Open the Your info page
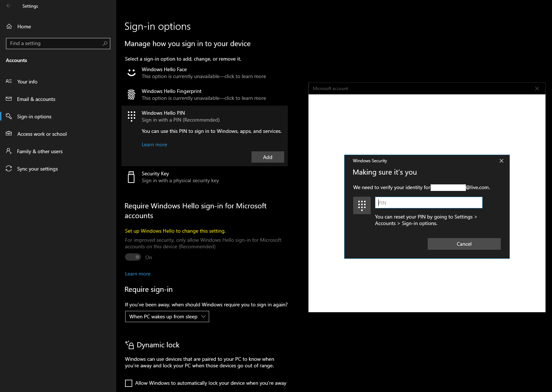This screenshot has height=392, width=552. 58,82
